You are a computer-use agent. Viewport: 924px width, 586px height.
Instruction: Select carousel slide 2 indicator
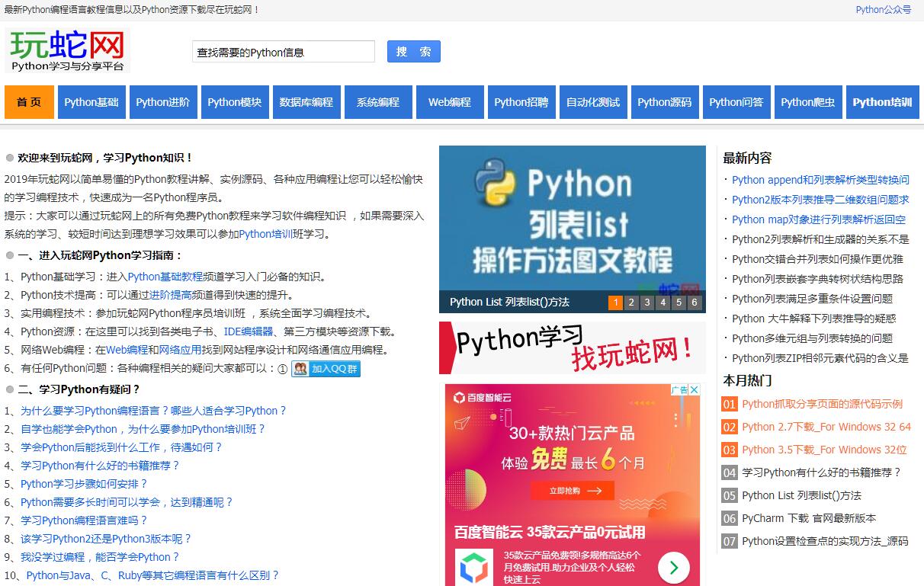[631, 303]
